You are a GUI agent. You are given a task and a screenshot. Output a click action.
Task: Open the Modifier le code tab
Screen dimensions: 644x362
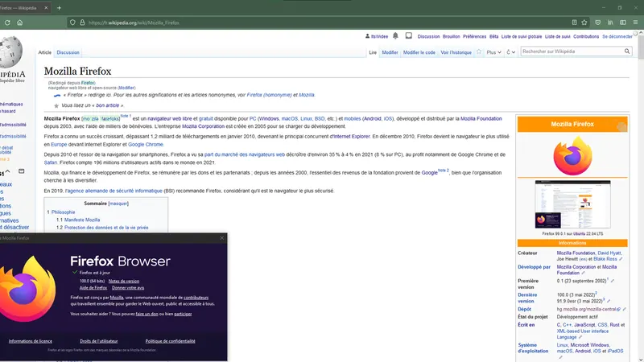click(419, 52)
